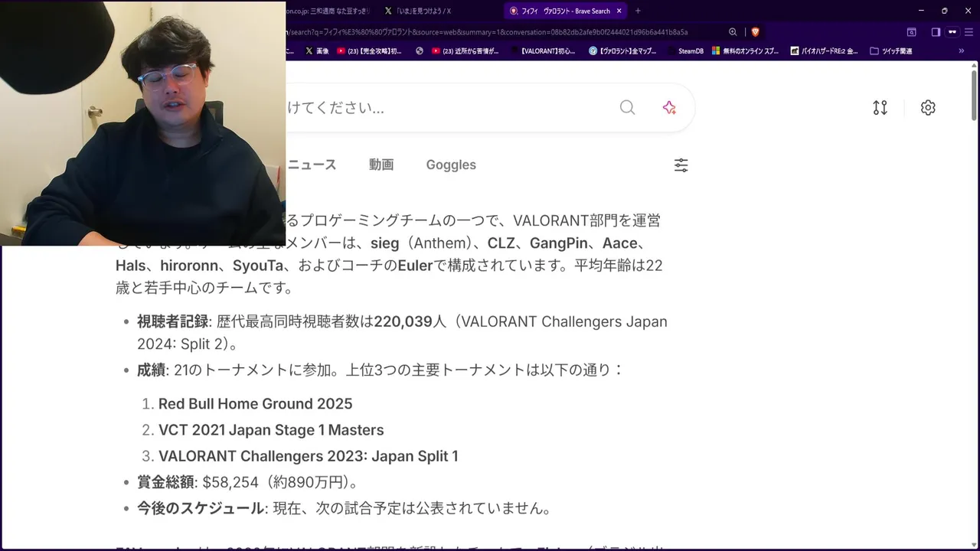Expand bookmarks overflow chevron
Viewport: 980px width, 551px height.
[x=961, y=51]
